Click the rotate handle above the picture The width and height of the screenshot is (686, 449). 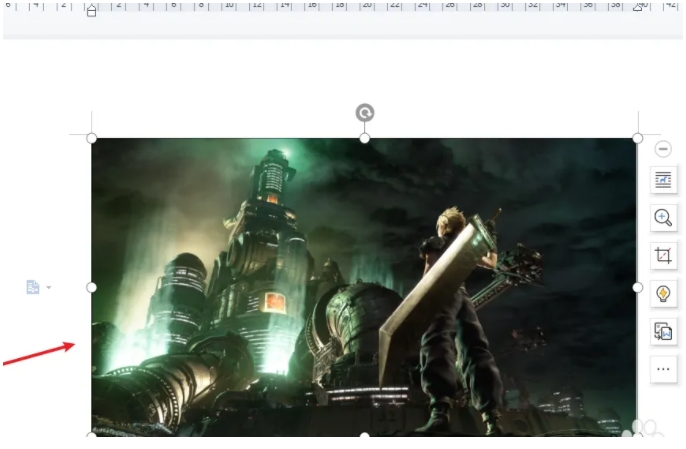coord(364,113)
